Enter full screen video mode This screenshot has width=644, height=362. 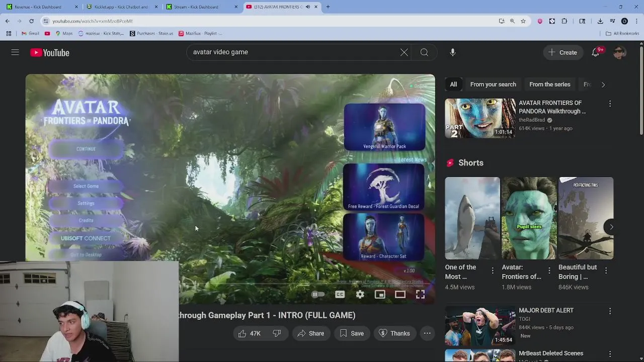click(420, 295)
